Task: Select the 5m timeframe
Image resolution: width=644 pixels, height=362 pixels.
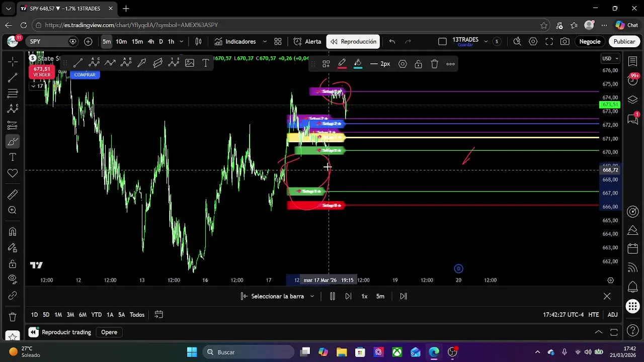Action: click(107, 42)
